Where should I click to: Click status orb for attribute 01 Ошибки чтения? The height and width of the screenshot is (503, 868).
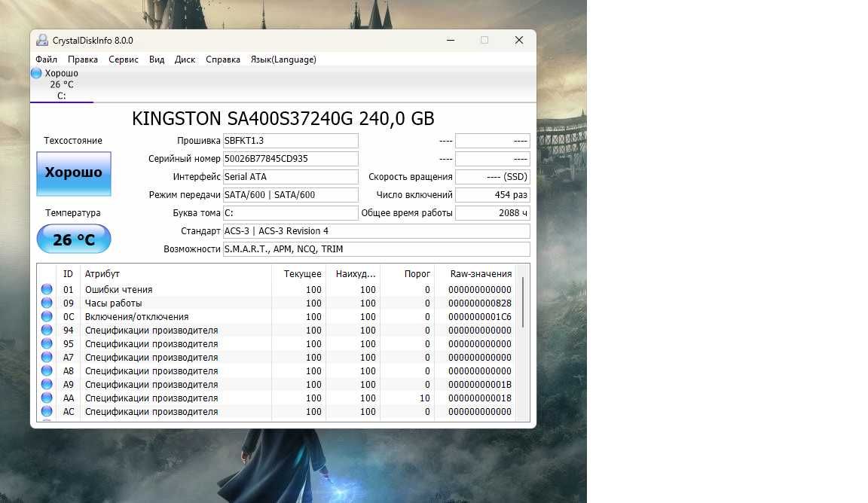tap(47, 289)
